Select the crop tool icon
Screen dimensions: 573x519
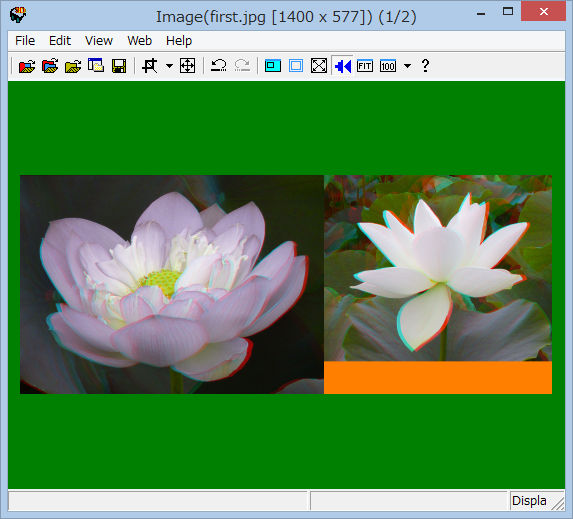point(150,66)
